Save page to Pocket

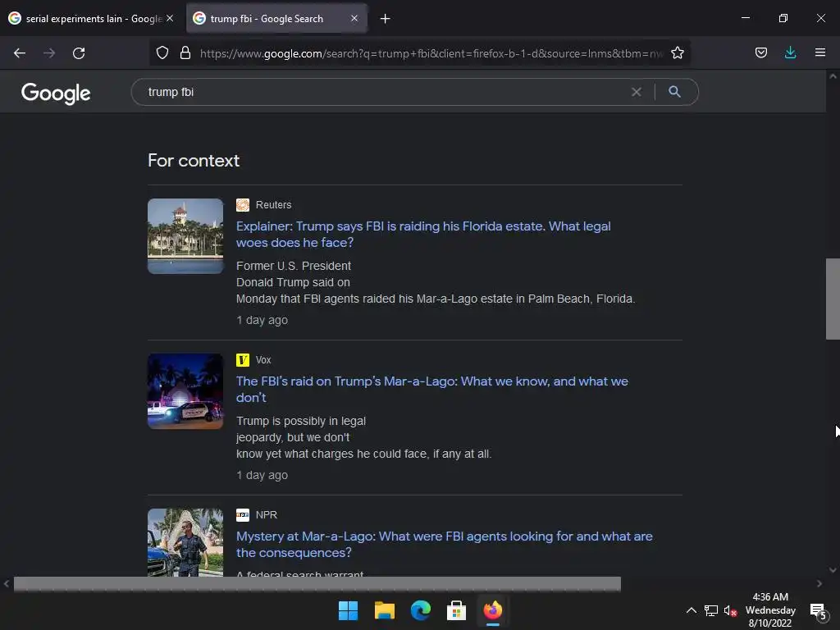coord(760,52)
